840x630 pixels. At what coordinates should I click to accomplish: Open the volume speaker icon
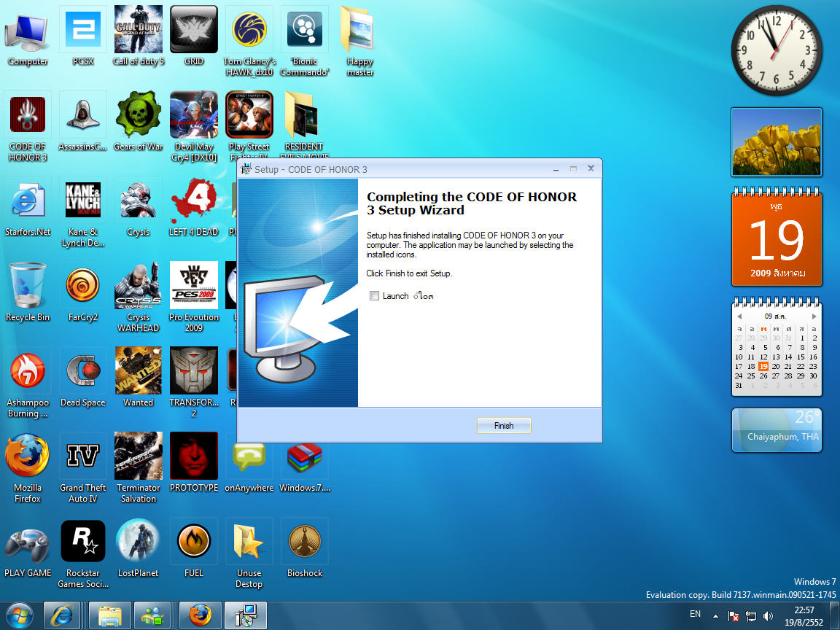(x=769, y=617)
